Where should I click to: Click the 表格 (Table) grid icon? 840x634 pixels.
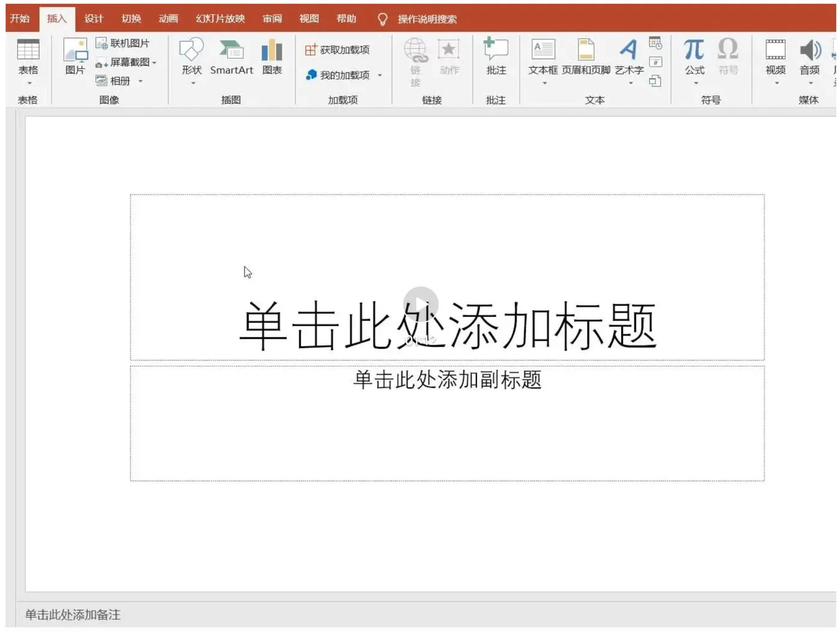coord(28,50)
